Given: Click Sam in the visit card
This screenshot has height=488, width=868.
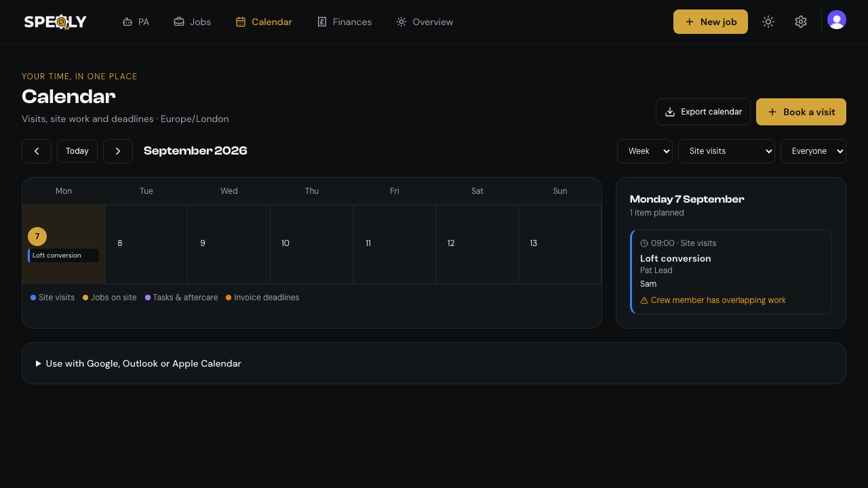Looking at the screenshot, I should click(x=648, y=284).
